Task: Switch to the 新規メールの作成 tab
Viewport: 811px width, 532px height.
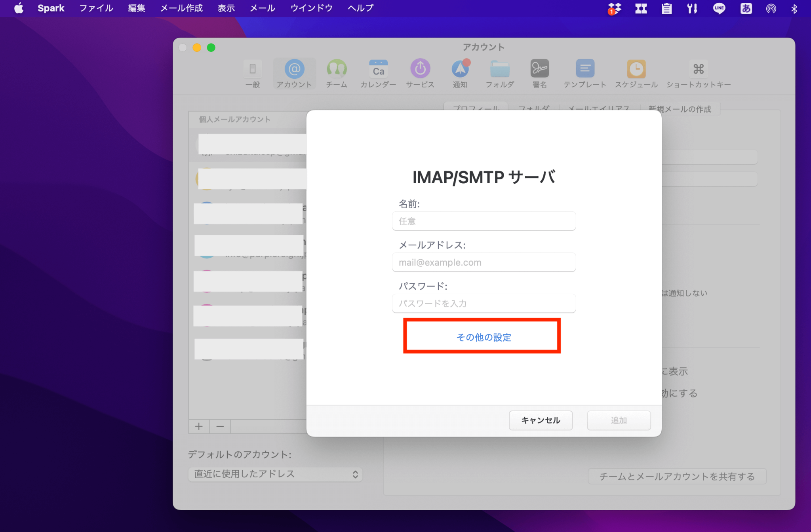Action: 680,109
